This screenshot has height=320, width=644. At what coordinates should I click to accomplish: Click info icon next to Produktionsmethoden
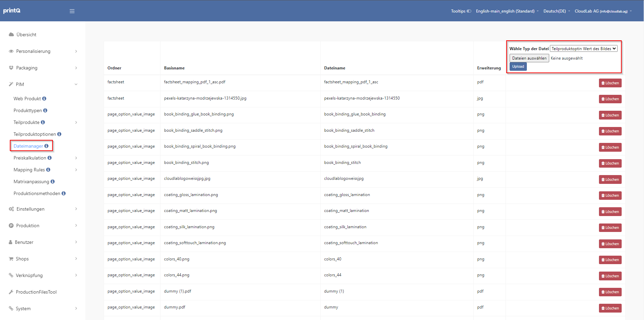click(64, 193)
